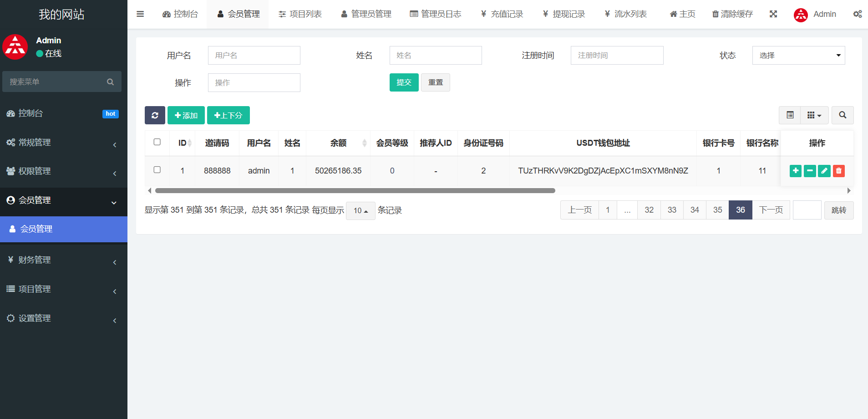The width and height of the screenshot is (868, 419).
Task: Click the red trash delete icon
Action: pos(839,171)
